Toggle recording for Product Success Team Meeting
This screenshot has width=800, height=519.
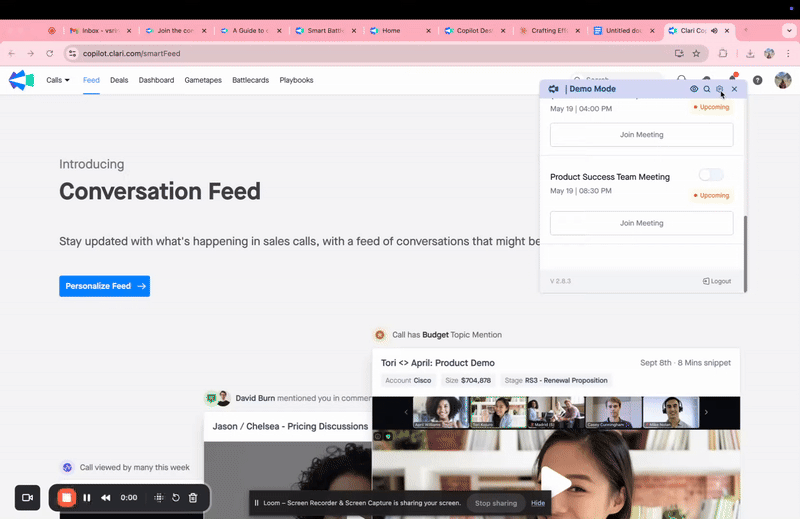point(711,175)
